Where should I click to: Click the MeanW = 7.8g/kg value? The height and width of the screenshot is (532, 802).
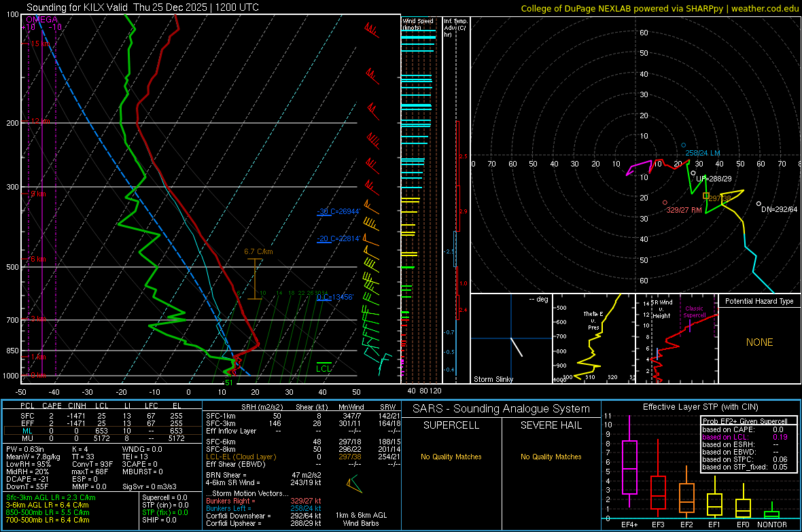pyautogui.click(x=33, y=457)
